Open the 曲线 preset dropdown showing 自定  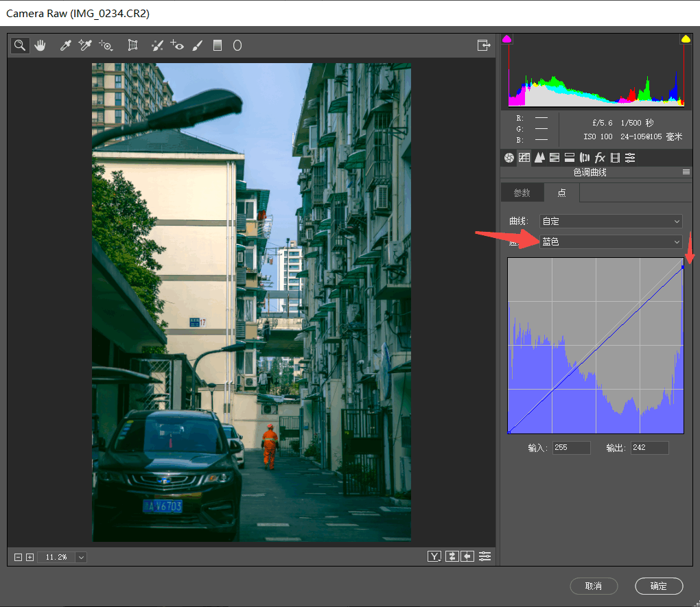click(x=611, y=221)
